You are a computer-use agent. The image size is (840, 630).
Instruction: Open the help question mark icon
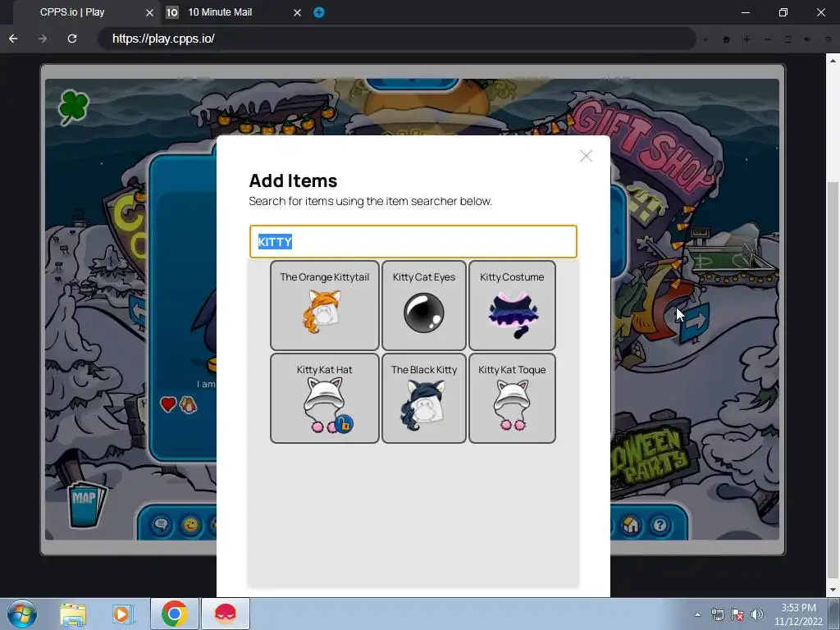[660, 524]
